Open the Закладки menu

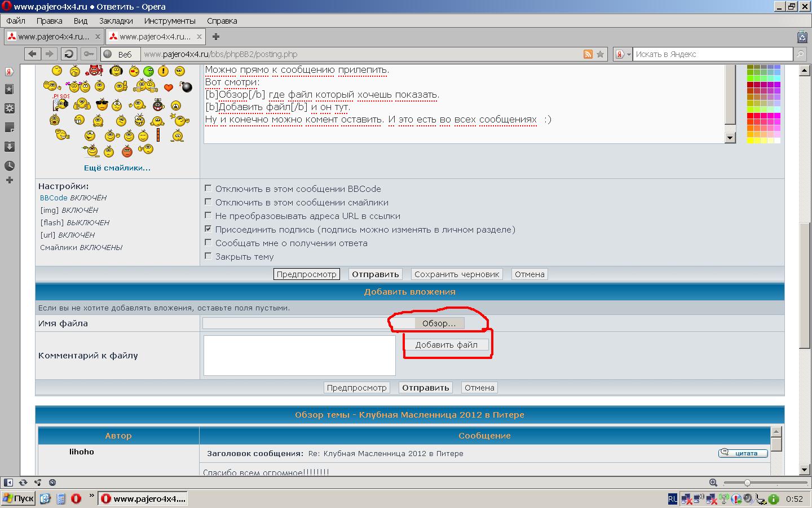click(x=116, y=21)
